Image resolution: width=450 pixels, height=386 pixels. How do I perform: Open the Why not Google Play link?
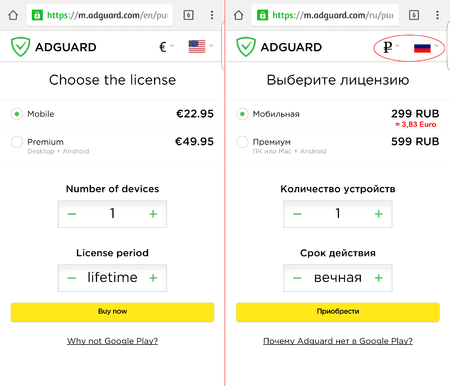click(112, 341)
